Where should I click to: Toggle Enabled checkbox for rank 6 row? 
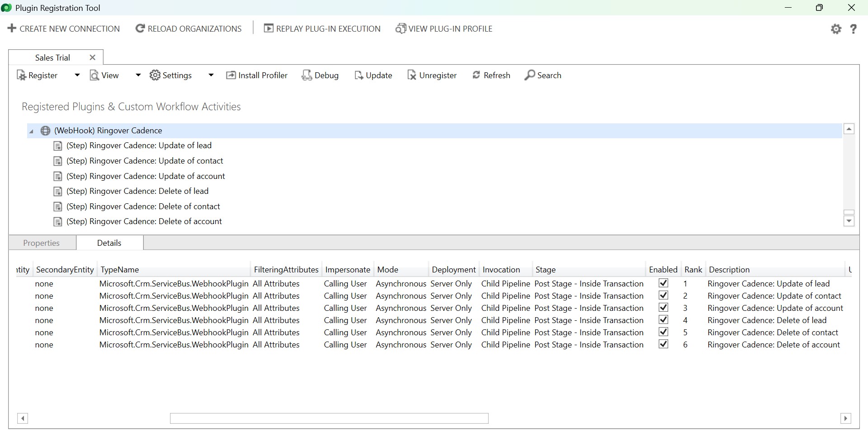[663, 344]
